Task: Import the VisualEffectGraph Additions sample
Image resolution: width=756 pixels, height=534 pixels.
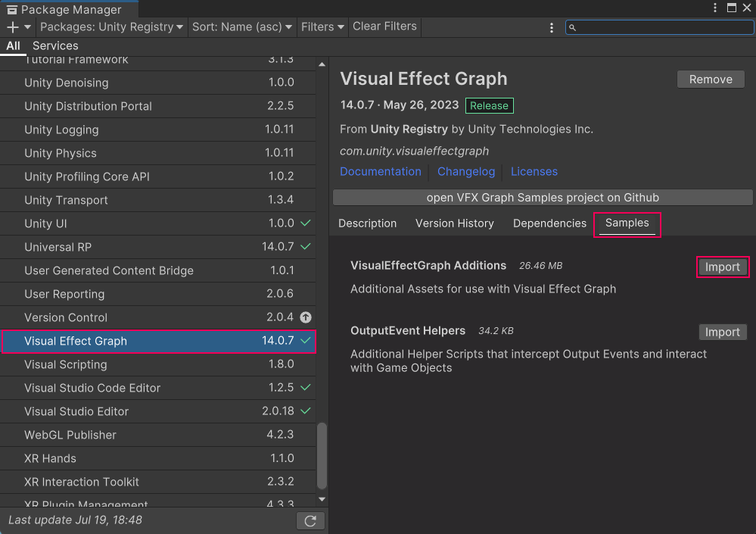Action: 722,267
